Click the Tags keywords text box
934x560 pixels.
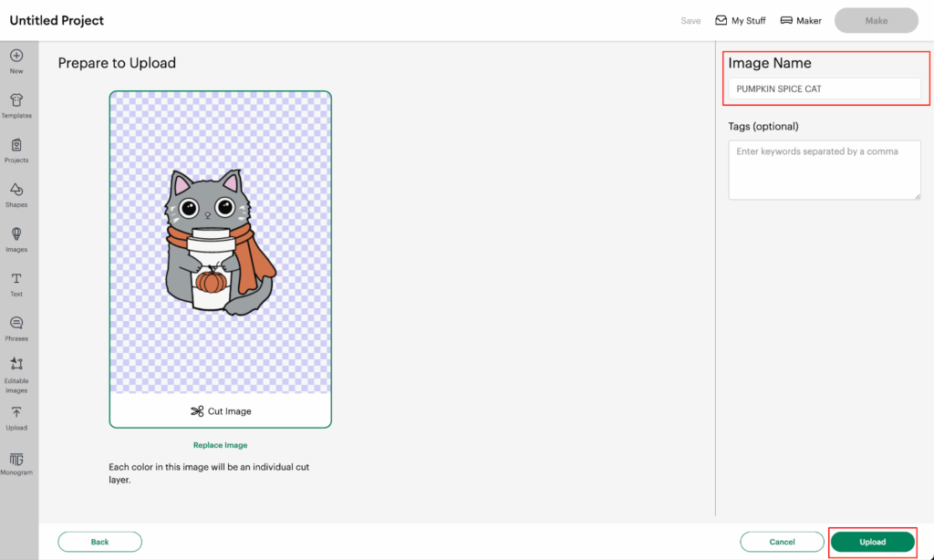pyautogui.click(x=824, y=170)
